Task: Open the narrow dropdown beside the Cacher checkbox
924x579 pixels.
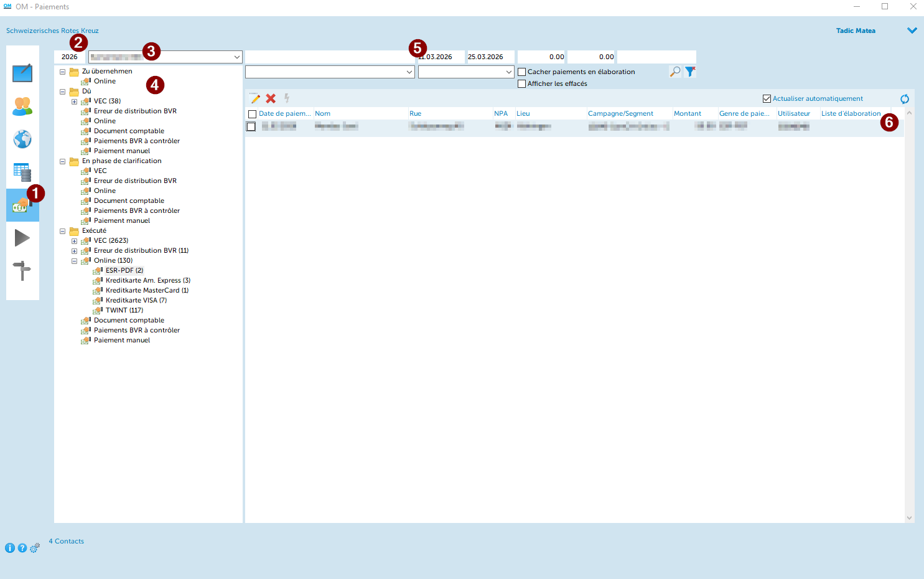Action: click(x=466, y=72)
